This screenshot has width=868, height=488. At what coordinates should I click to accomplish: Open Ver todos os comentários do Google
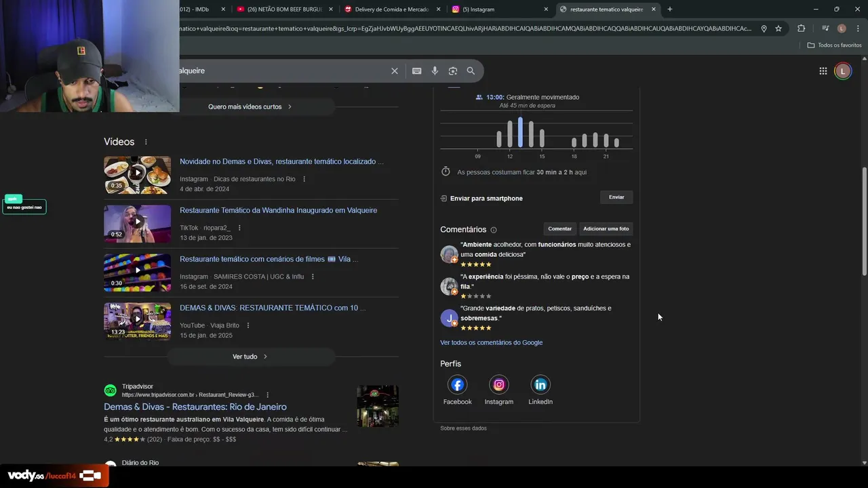tap(491, 343)
